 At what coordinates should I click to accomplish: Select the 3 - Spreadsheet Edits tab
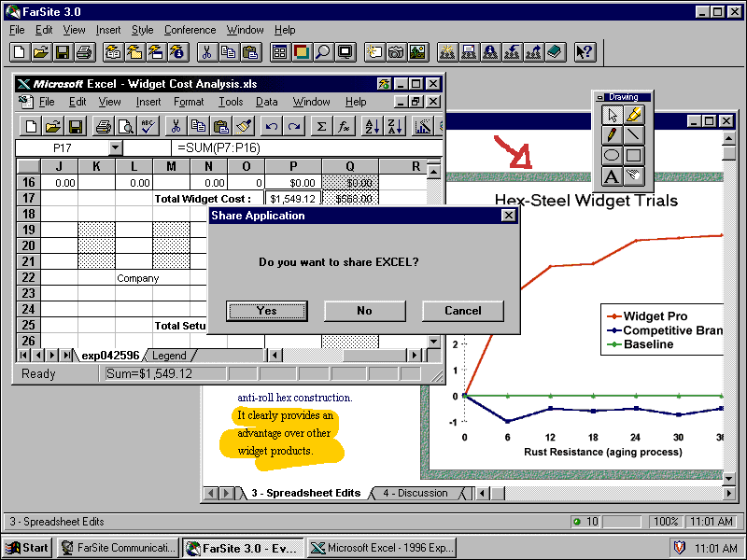tap(306, 494)
